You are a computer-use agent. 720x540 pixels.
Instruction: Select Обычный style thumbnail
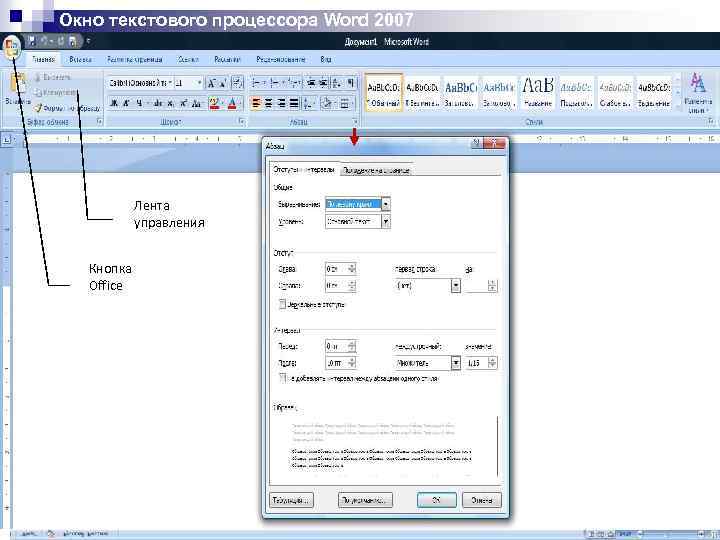[x=384, y=93]
